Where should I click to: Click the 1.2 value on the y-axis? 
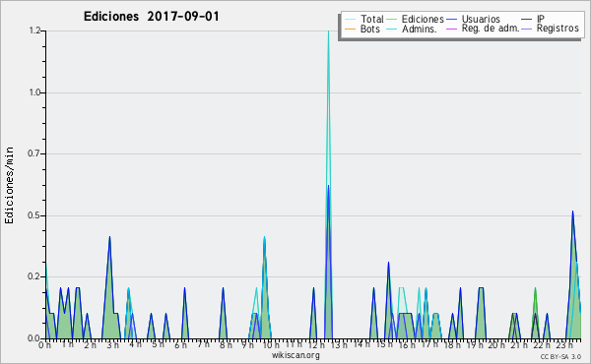coord(34,30)
